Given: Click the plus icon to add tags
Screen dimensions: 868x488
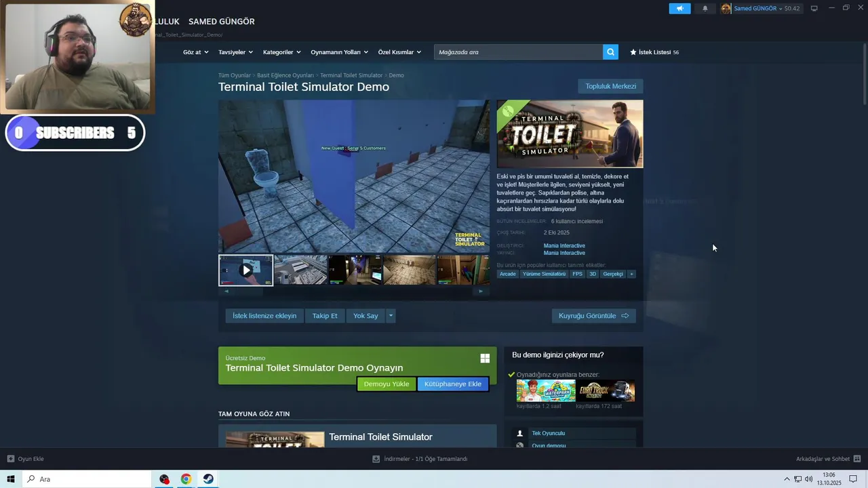Looking at the screenshot, I should click(631, 274).
